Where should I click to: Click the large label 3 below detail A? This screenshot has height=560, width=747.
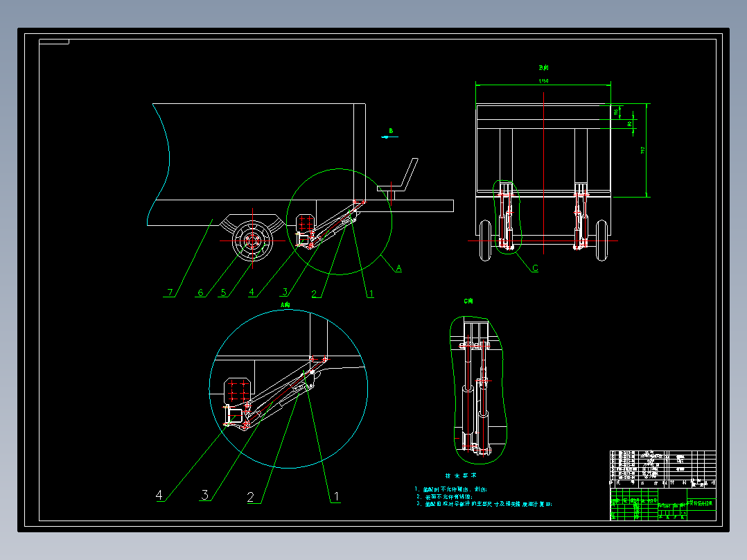click(x=205, y=495)
